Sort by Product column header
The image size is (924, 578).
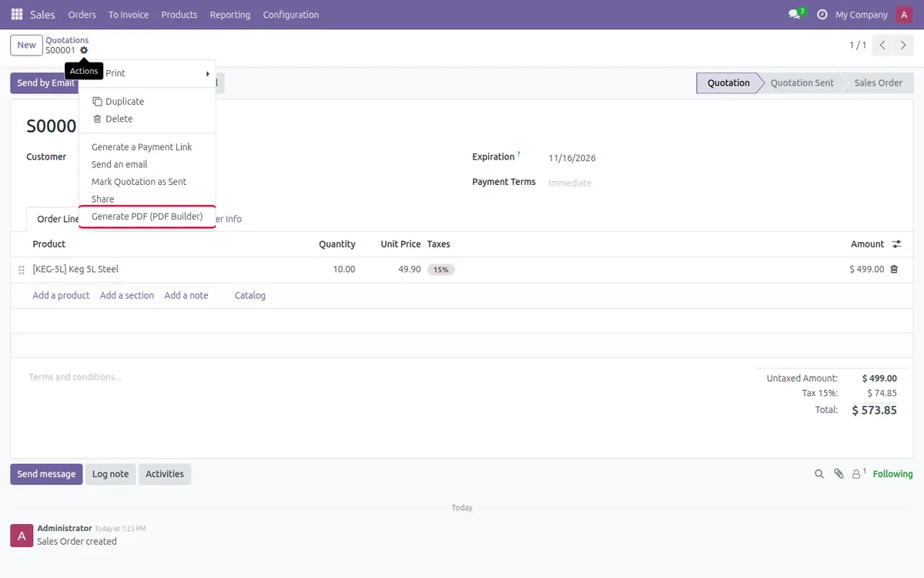49,244
